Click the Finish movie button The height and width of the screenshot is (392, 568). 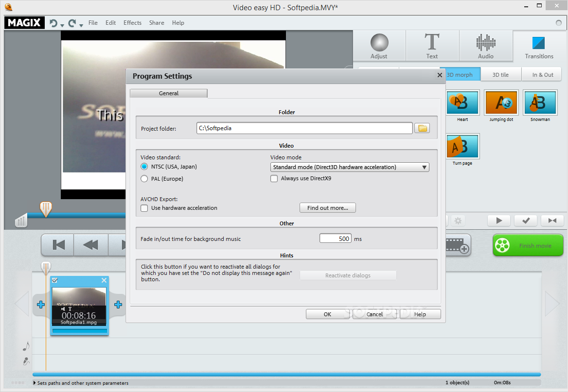pyautogui.click(x=528, y=245)
